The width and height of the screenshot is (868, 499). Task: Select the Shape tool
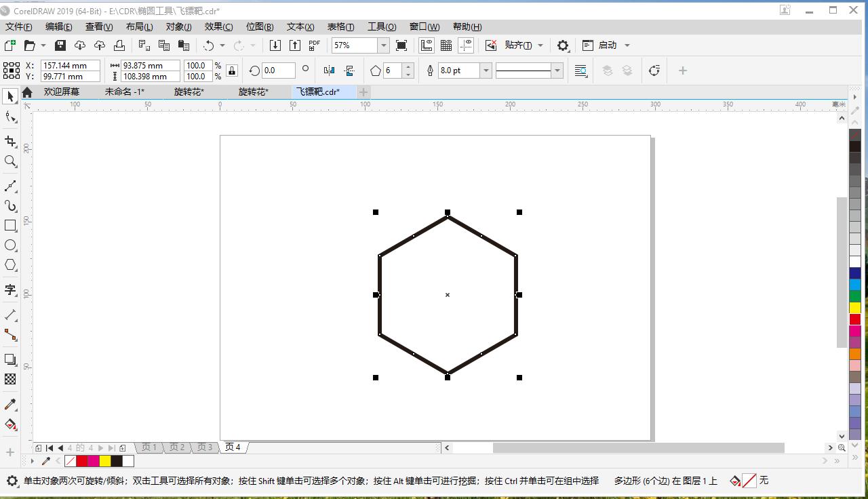10,117
